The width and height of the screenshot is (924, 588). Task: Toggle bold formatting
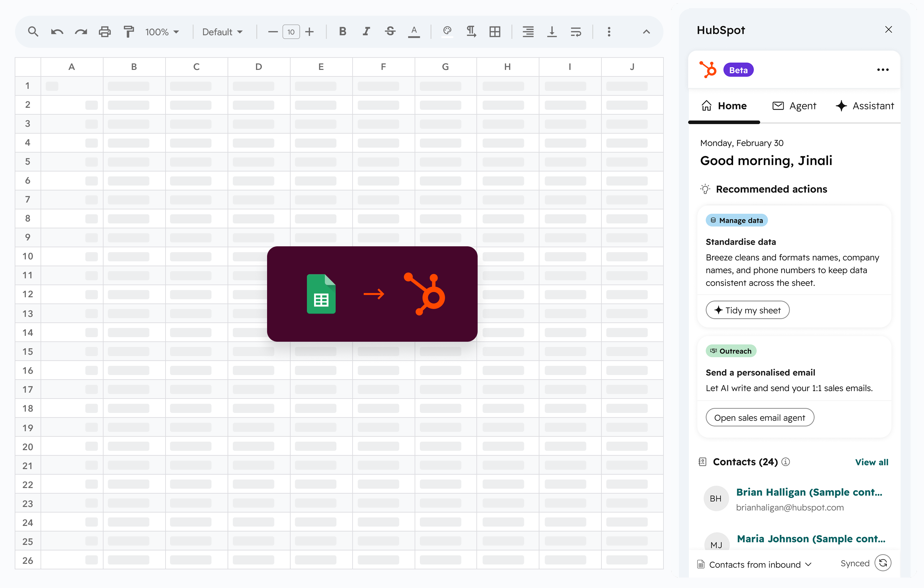click(343, 31)
